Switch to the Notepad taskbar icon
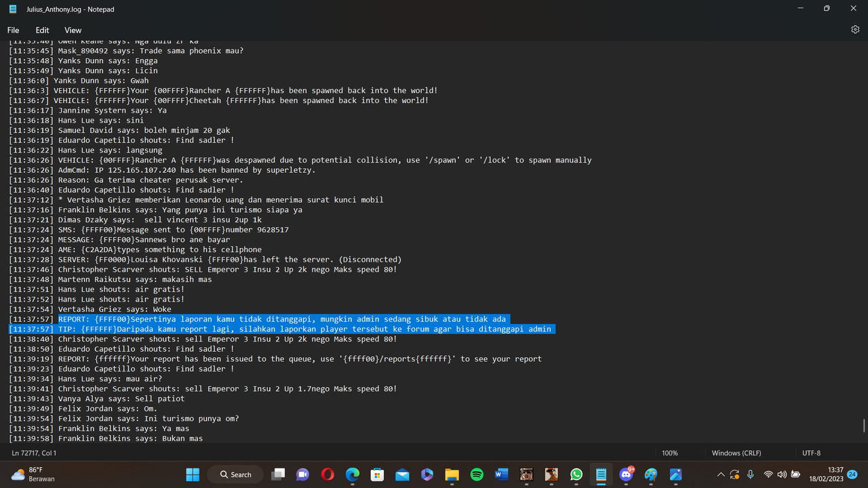 [601, 474]
